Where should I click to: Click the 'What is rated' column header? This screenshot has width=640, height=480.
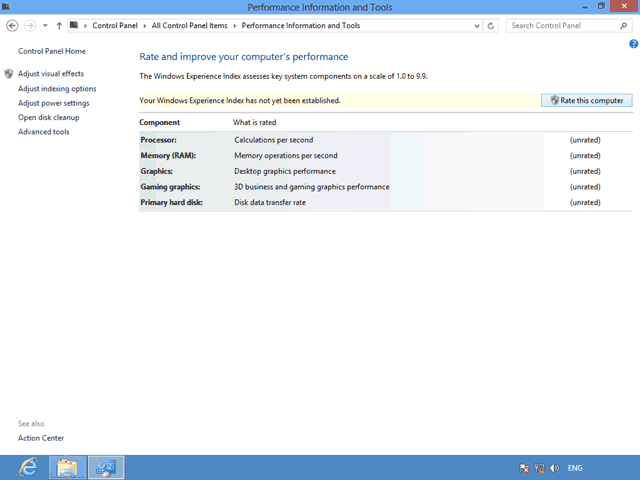tap(254, 122)
